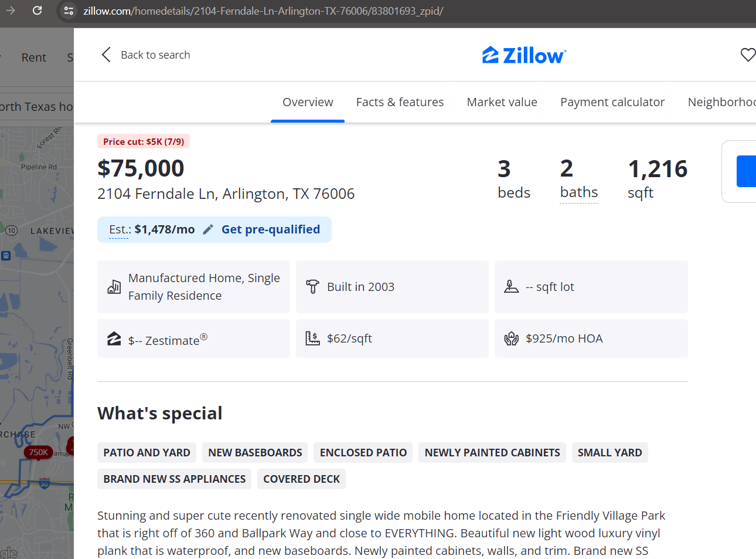Screen dimensions: 756x559
Task: Click the price per sqft ruler icon
Action: point(312,338)
